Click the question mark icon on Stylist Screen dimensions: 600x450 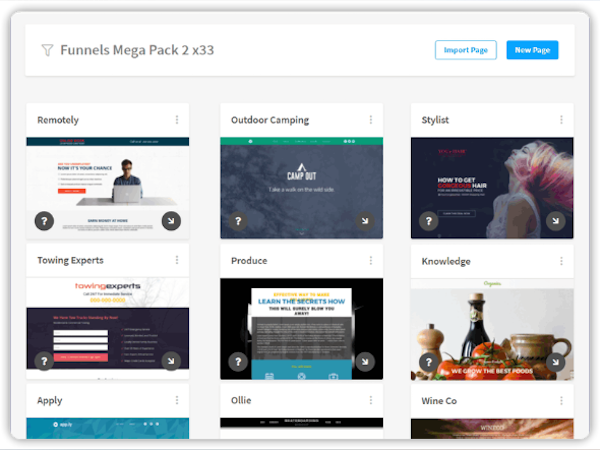[x=429, y=221]
